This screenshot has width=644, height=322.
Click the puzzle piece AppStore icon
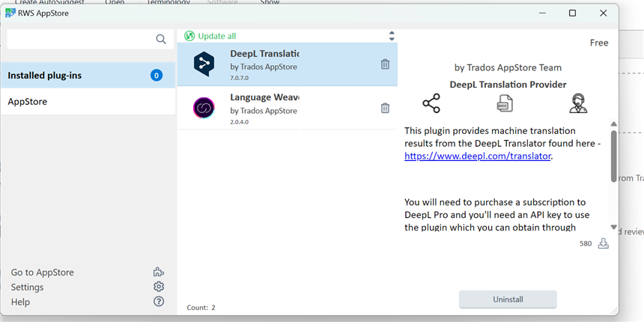click(x=158, y=273)
